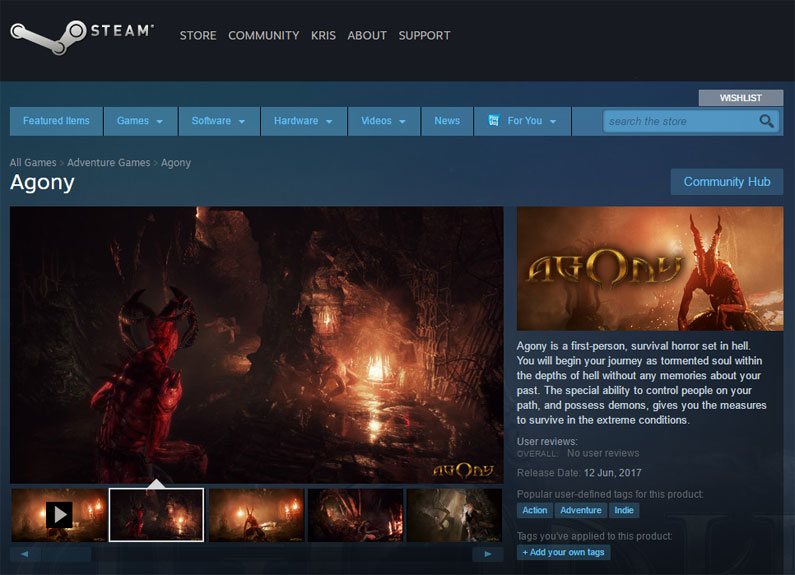Click the Action tag

point(535,510)
